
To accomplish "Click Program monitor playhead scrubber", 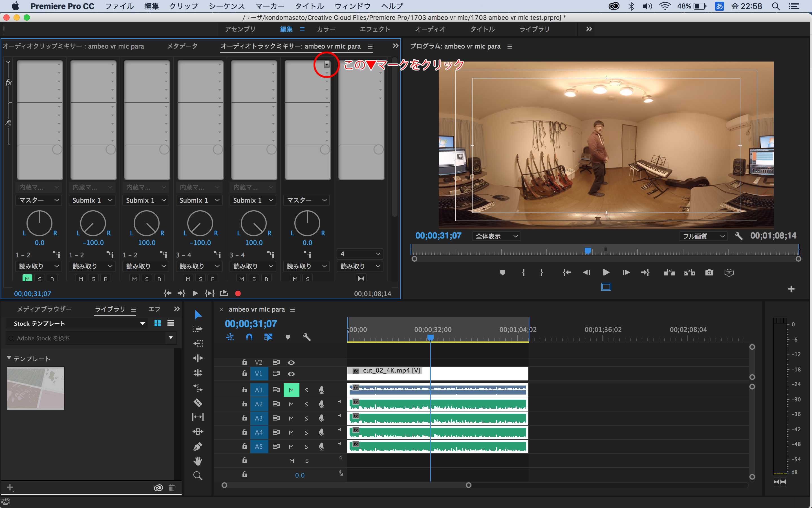I will [588, 251].
